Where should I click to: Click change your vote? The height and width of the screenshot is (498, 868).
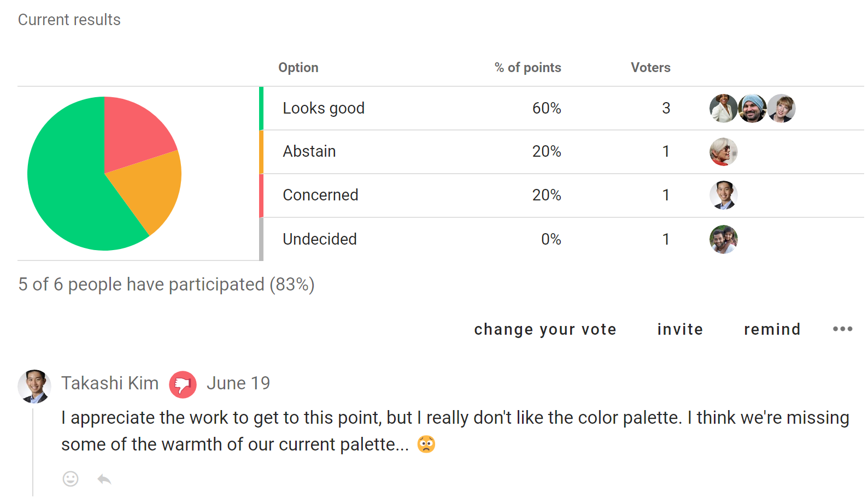coord(545,329)
